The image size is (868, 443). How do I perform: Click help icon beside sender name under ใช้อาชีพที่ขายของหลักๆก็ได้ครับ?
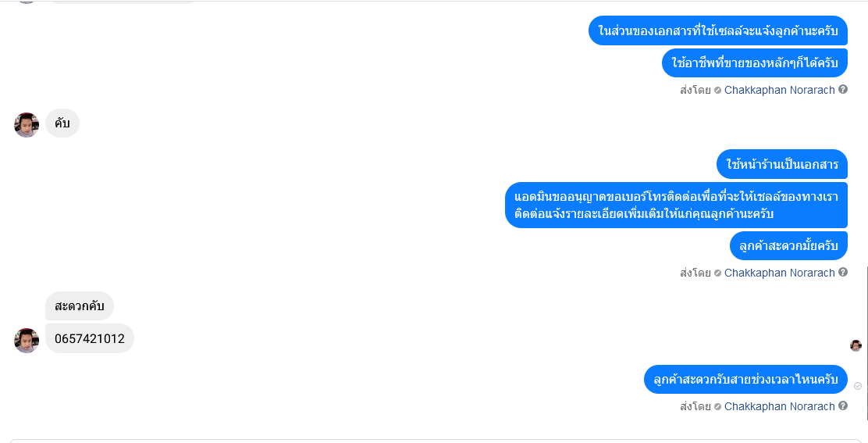tap(842, 89)
